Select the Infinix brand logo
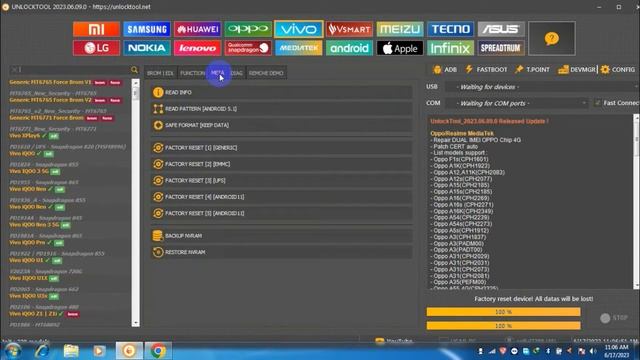640x360 pixels. coord(451,48)
